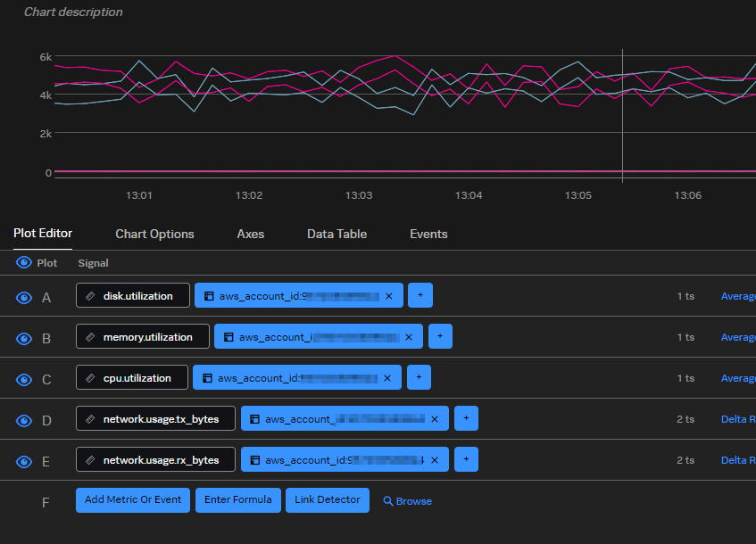Viewport: 756px width, 544px height.
Task: Switch to the Chart Options tab
Action: click(x=154, y=234)
